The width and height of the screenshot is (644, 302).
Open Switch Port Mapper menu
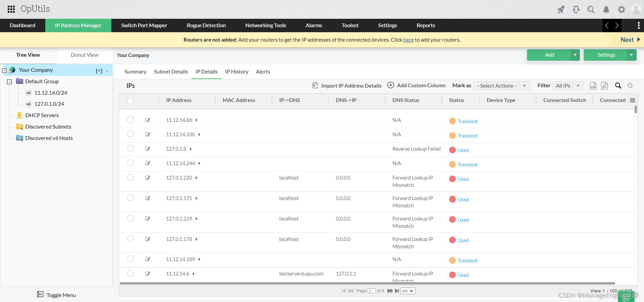tap(144, 26)
